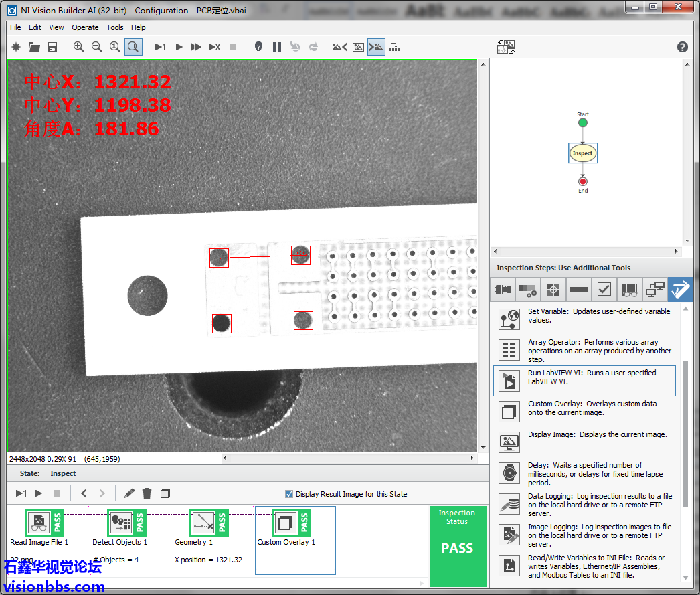Click the image sequence dots icon
Screen dimensions: 700x595
tap(395, 47)
